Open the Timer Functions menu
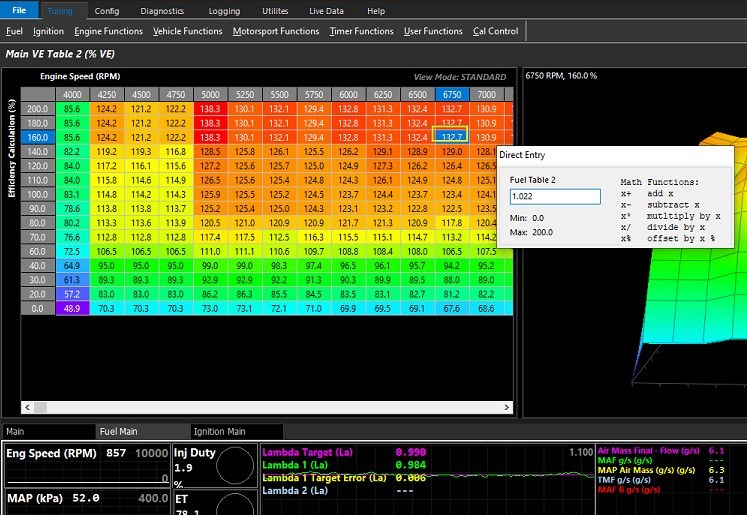 (360, 31)
